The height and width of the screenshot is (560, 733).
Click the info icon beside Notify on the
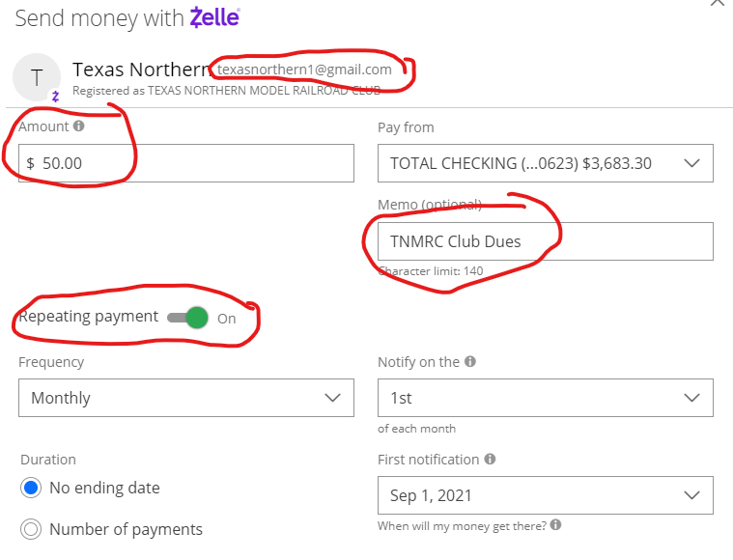(x=469, y=362)
